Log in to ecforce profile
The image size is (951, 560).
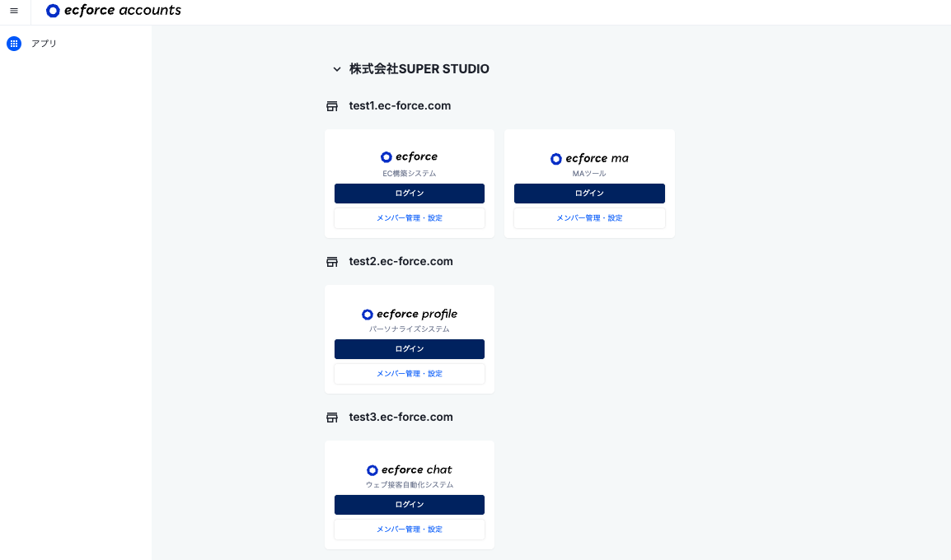[x=410, y=348]
